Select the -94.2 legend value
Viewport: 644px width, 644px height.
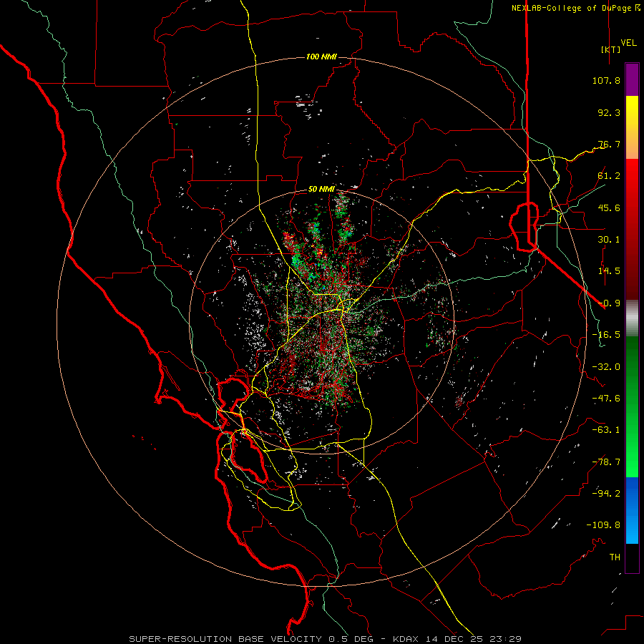pyautogui.click(x=606, y=493)
